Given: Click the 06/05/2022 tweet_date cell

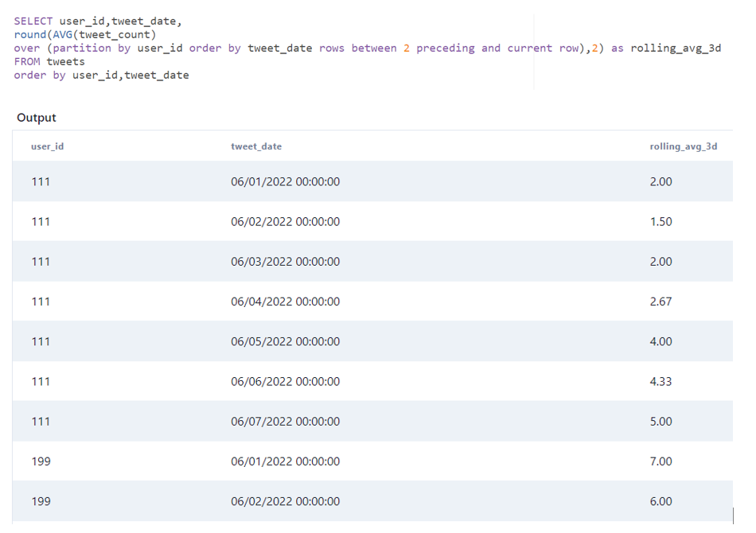Looking at the screenshot, I should pos(284,341).
